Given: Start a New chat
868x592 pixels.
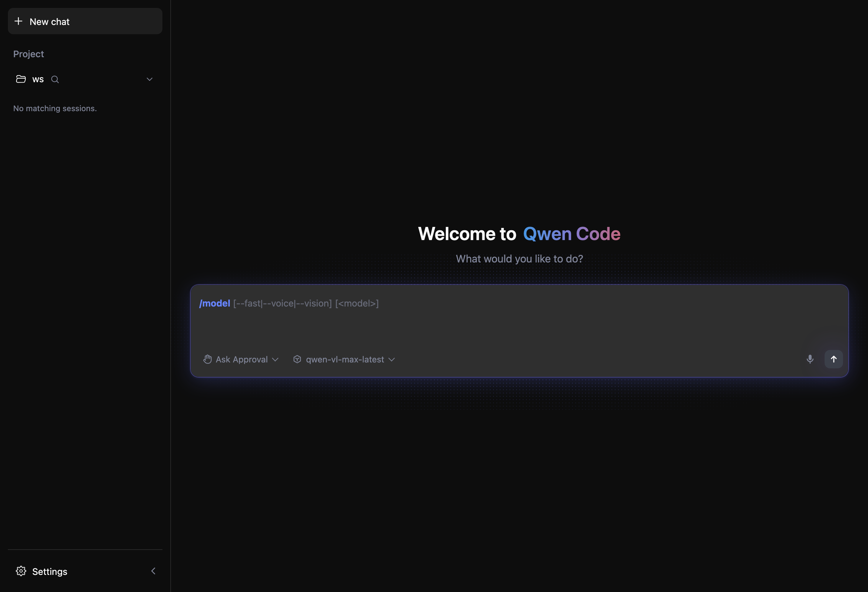Looking at the screenshot, I should click(85, 21).
